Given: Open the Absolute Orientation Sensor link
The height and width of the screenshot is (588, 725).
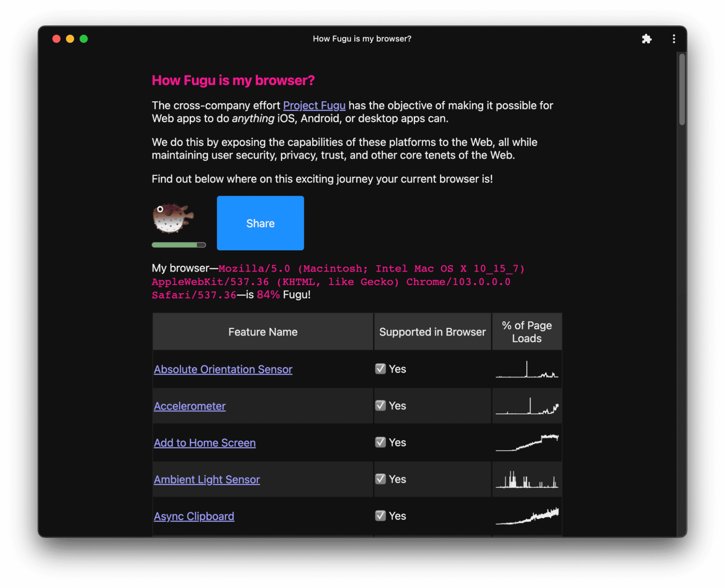Looking at the screenshot, I should 222,369.
